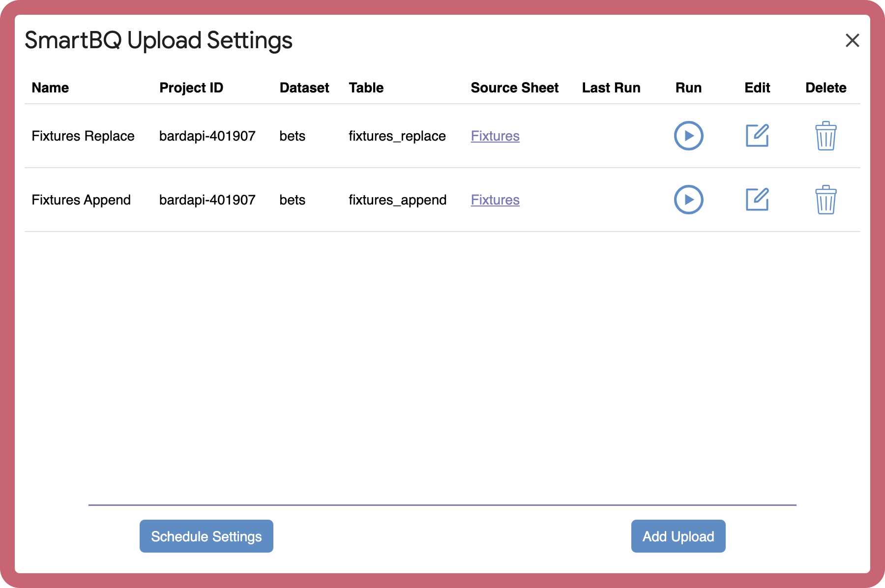
Task: Click bardapi-401907 in Fixtures Replace row
Action: pos(207,136)
